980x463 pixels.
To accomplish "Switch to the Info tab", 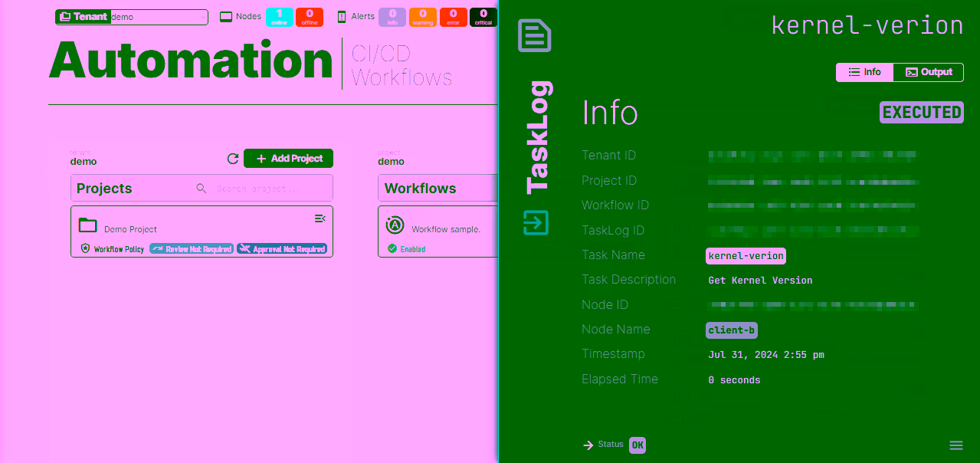I will pos(865,72).
